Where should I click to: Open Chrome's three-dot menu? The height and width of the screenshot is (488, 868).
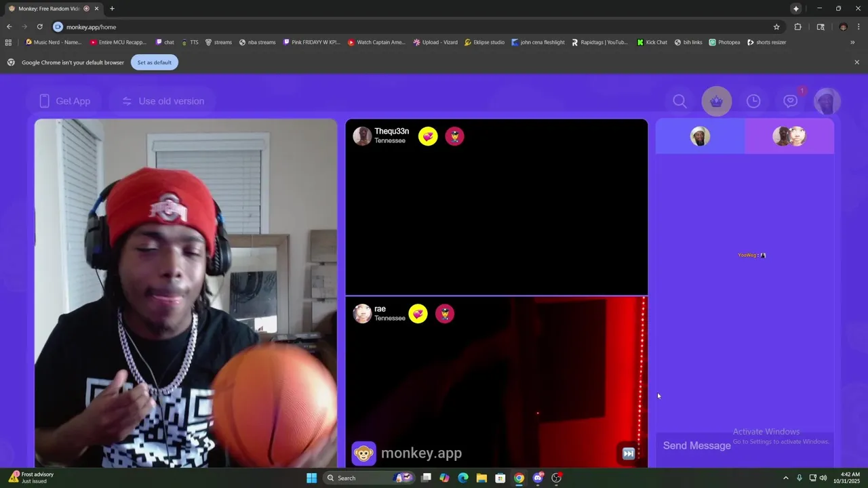coord(859,26)
